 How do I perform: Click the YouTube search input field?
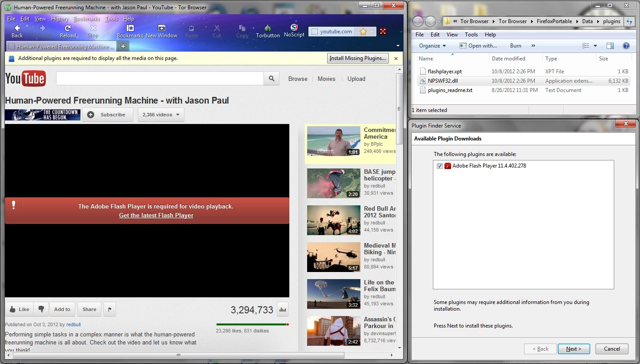[x=160, y=79]
